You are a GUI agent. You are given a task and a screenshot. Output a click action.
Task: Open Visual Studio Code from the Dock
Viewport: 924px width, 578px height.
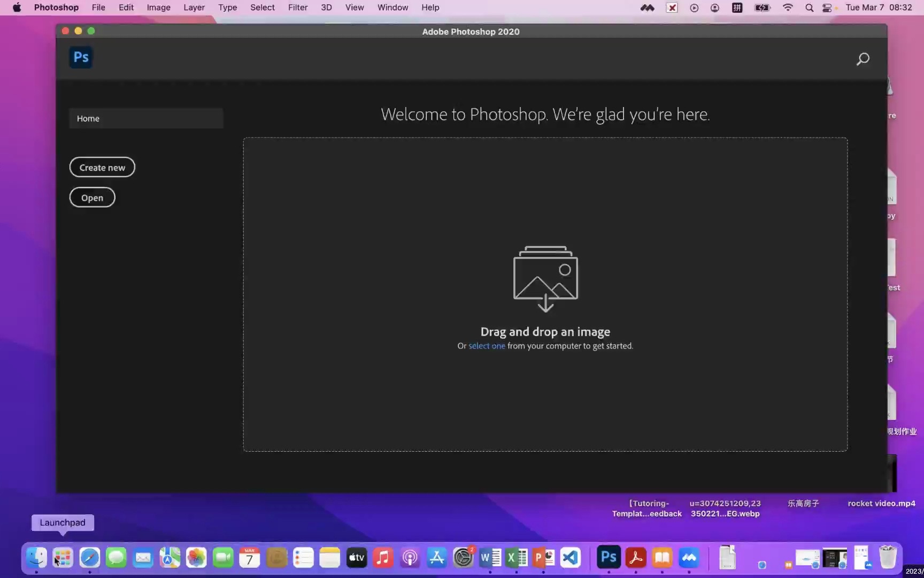coord(571,558)
